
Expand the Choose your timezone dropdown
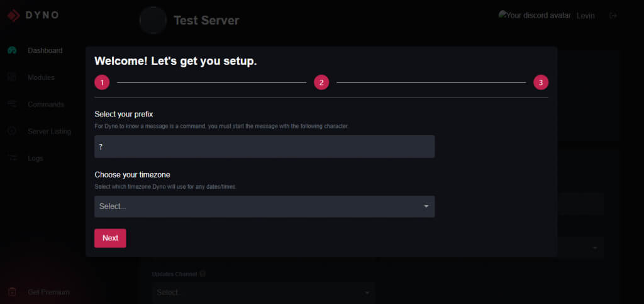(x=264, y=206)
